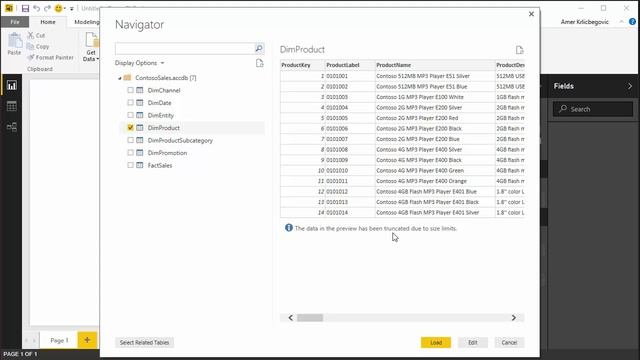Open the Relationships view icon in sidebar
The height and width of the screenshot is (360, 640).
pos(11,127)
